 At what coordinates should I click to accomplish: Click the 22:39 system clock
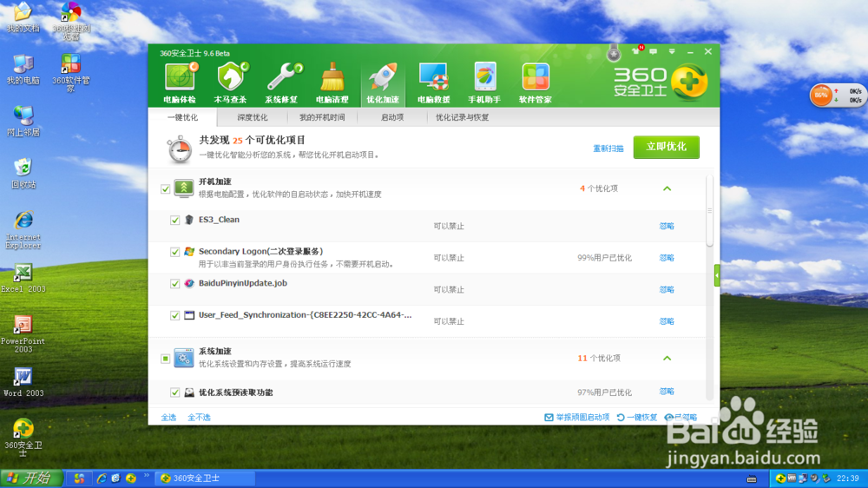point(847,478)
